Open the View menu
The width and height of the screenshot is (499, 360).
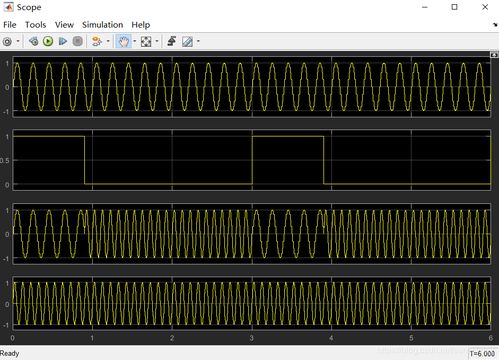click(64, 25)
